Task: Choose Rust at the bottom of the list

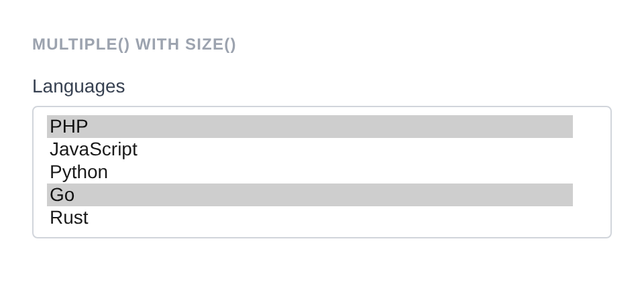Action: 309,218
